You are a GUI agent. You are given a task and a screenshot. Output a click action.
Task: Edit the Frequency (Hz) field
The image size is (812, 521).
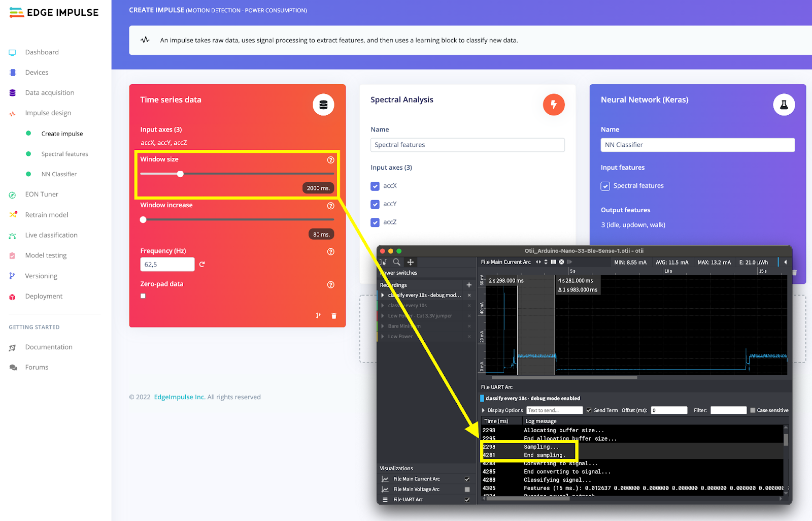point(167,264)
